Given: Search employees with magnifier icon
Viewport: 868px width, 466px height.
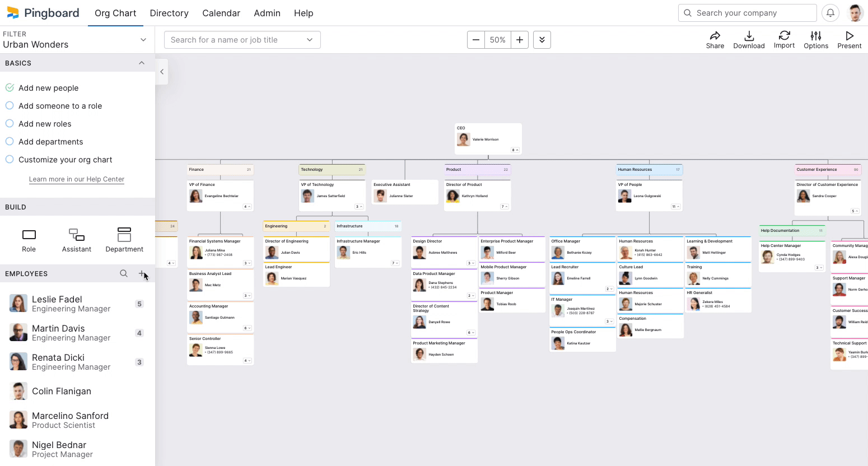Looking at the screenshot, I should (124, 273).
